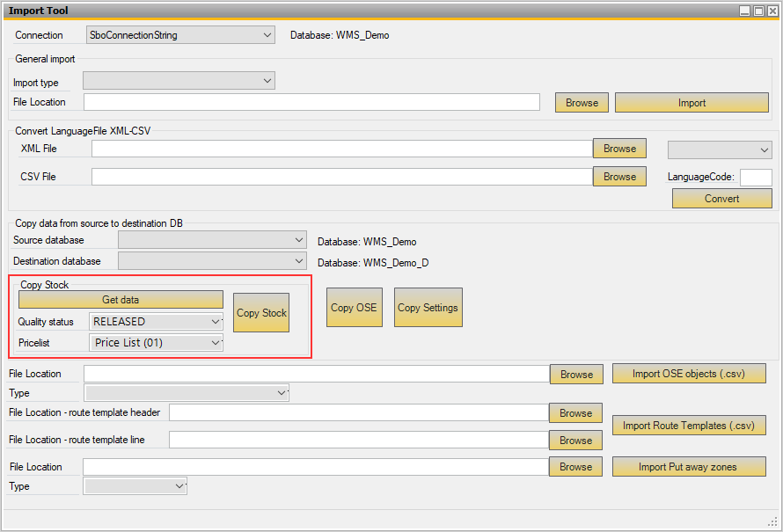Viewport: 783px width, 532px height.
Task: Click Browse for the XML File
Action: tap(619, 149)
